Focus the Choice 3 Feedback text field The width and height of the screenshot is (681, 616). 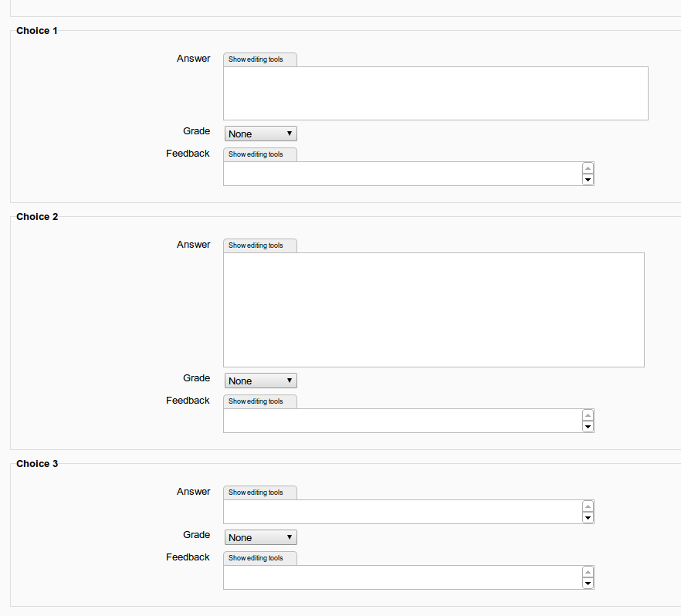402,577
